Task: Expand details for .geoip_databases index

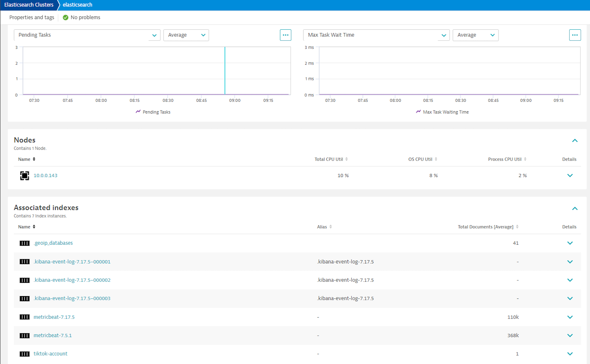Action: (x=570, y=243)
